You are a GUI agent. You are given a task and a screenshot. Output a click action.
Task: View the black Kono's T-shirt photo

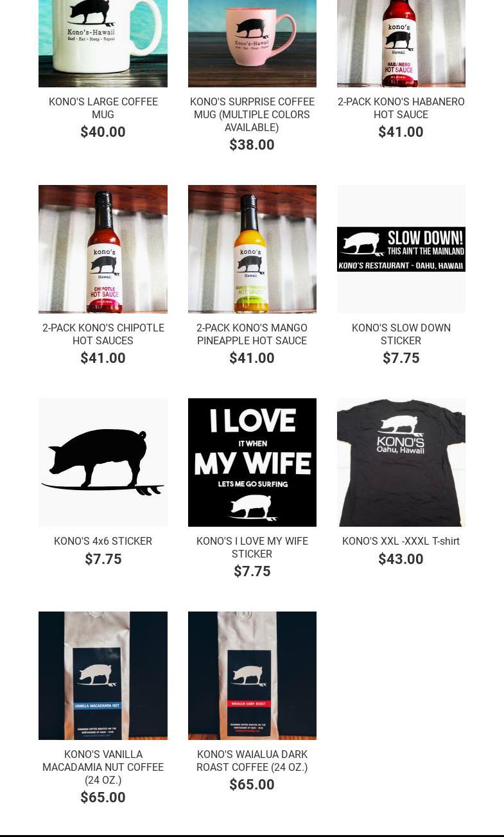[401, 463]
